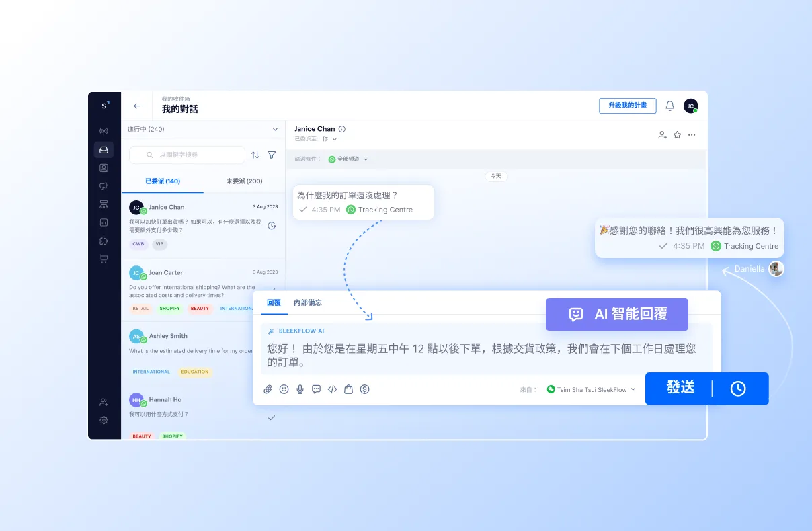Open the Tsim Sha Tsui SleekFlow sender dropdown
Viewport: 812px width, 531px height.
point(590,389)
